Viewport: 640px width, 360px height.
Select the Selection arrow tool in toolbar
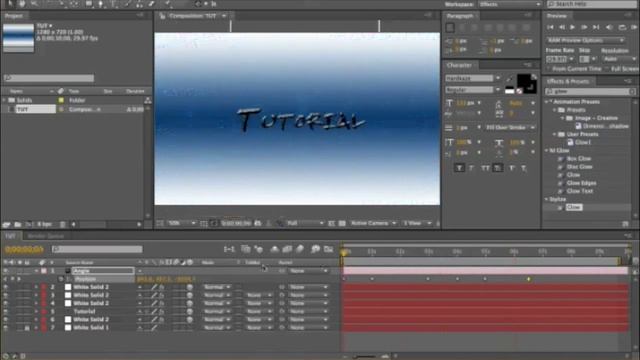click(10, 4)
